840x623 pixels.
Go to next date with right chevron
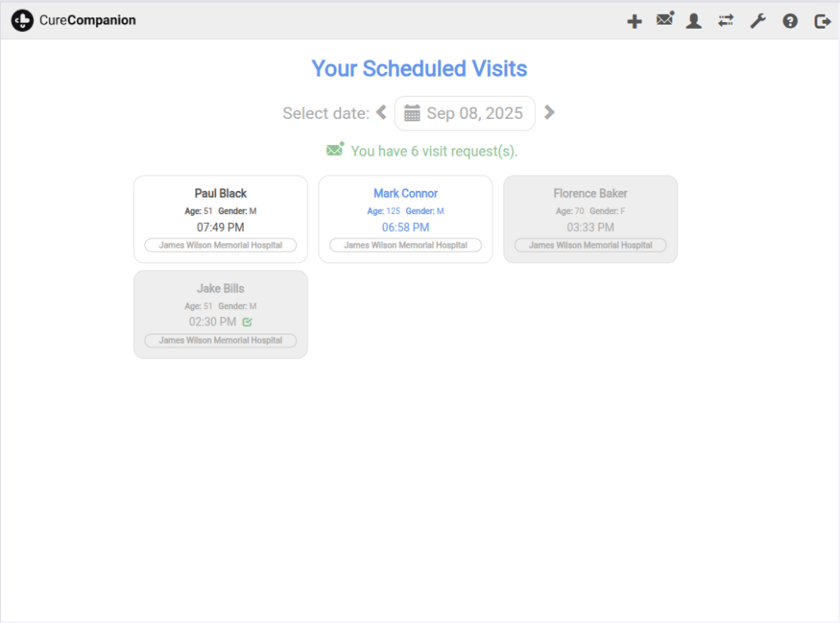(550, 112)
